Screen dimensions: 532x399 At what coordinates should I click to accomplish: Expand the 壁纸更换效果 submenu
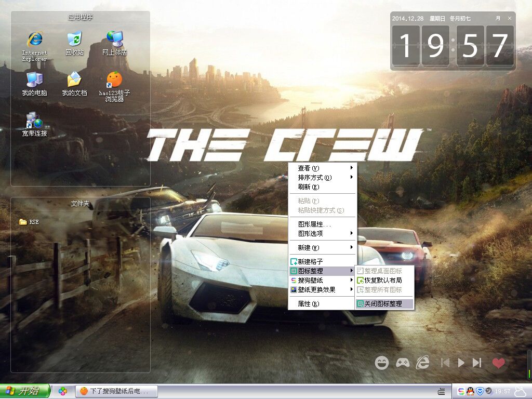point(322,290)
